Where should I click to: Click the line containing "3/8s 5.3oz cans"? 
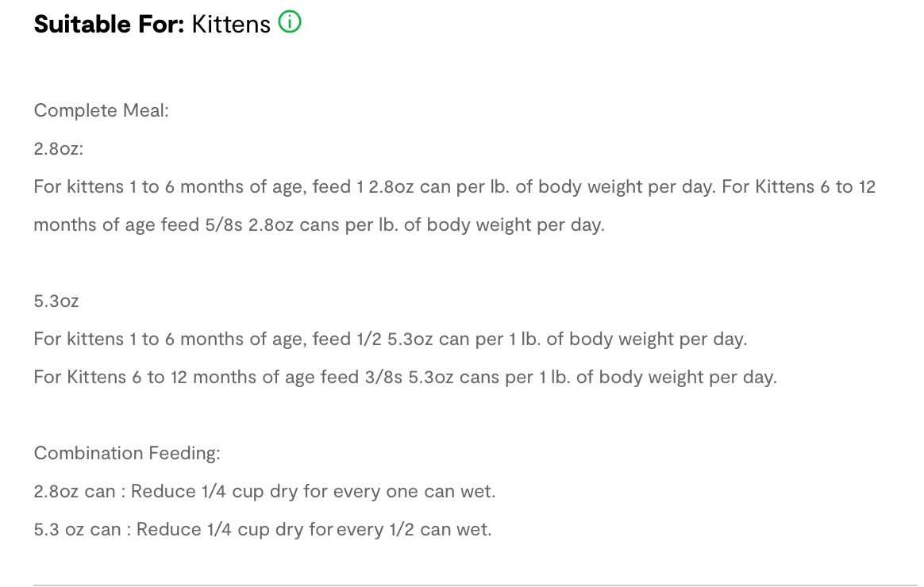(x=405, y=377)
